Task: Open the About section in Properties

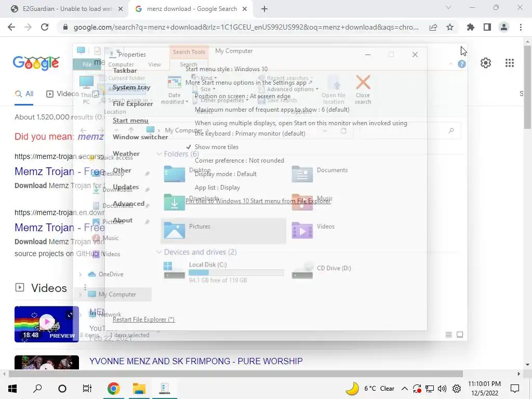Action: tap(123, 220)
